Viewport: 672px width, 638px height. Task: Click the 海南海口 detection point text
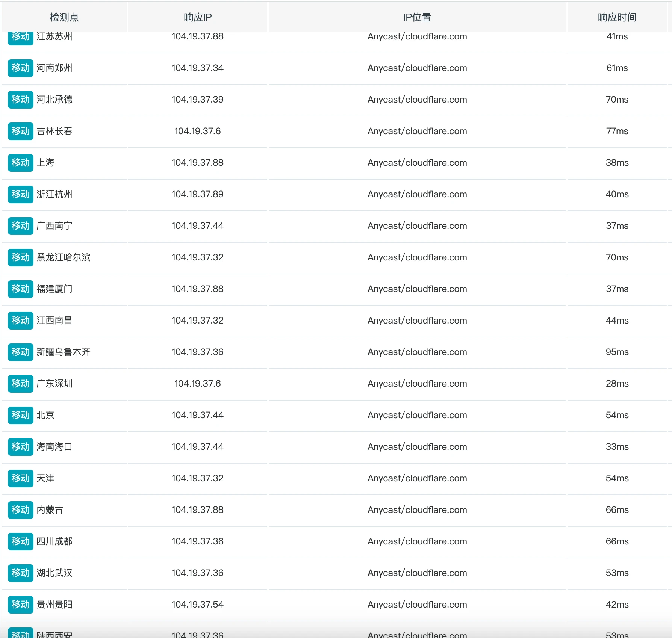pos(54,447)
